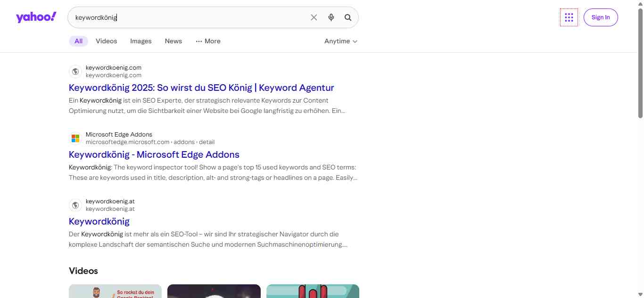
Task: Open the dark middle video thumbnail
Action: pyautogui.click(x=214, y=291)
